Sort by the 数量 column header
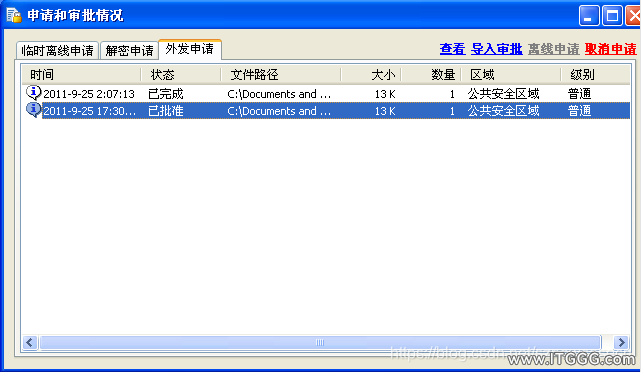This screenshot has height=372, width=641. tap(431, 75)
